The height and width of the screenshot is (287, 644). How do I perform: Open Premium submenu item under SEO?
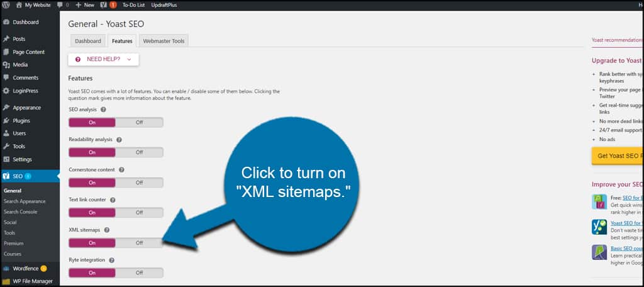(x=14, y=244)
